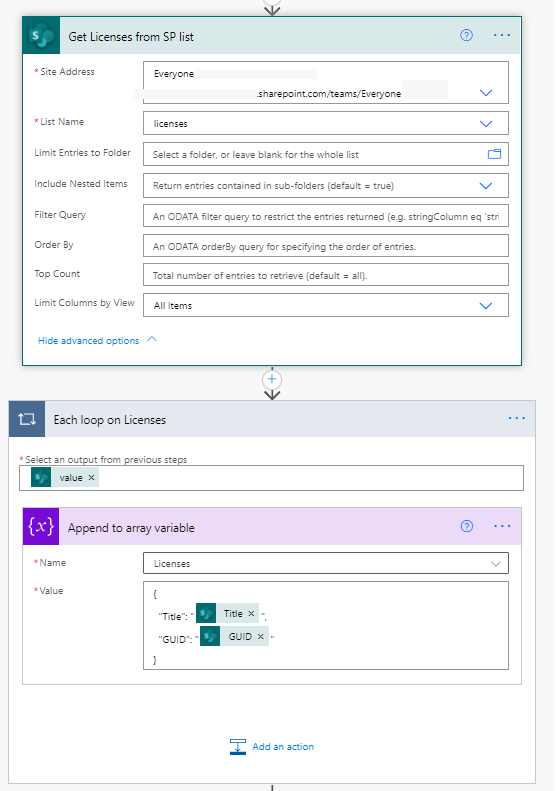
Task: Insert a step with the plus button
Action: 272,379
